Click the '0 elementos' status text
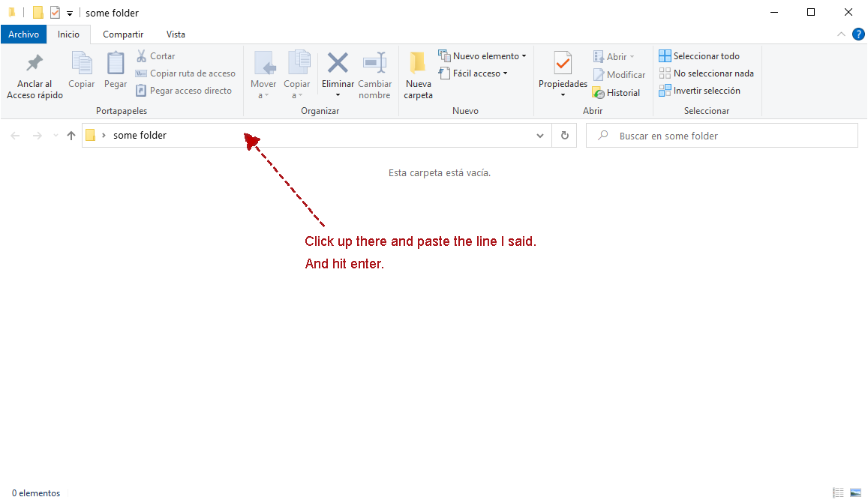868x503 pixels. [36, 493]
